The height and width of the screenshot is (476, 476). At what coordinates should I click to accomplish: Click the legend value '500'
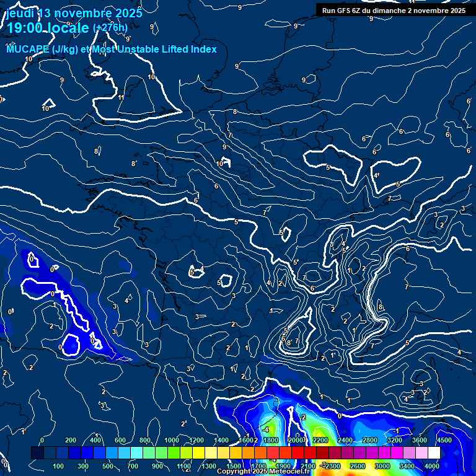tap(107, 466)
